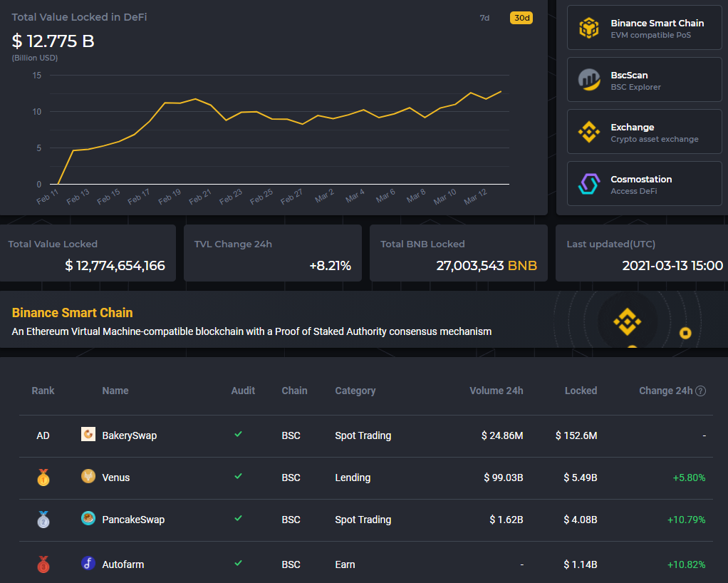Select the BscScan explorer icon
Viewport: 728px width, 583px height.
tap(588, 80)
